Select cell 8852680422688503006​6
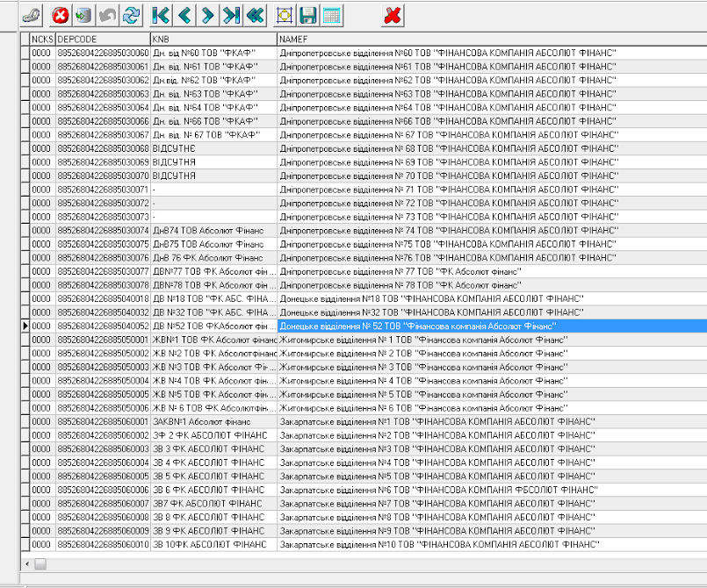The width and height of the screenshot is (707, 588). tap(104, 121)
